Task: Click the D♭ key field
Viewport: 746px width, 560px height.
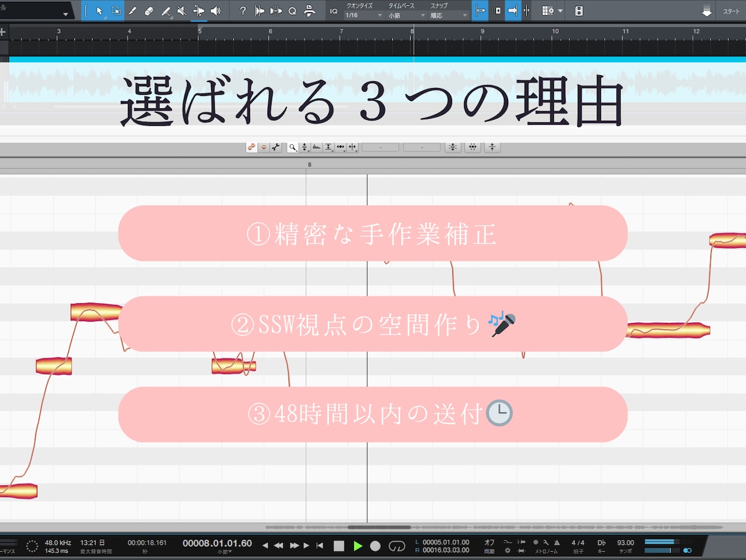Action: coord(602,542)
